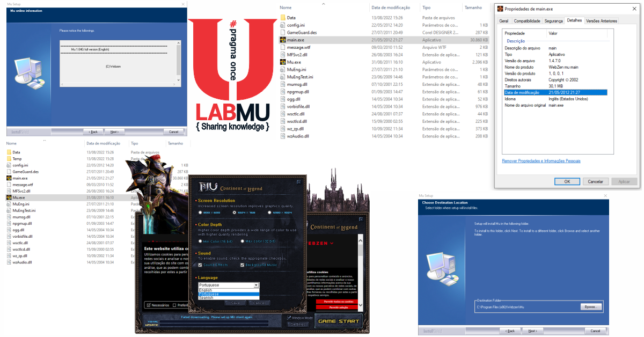
Task: Click the config.ini file icon
Action: pos(284,25)
